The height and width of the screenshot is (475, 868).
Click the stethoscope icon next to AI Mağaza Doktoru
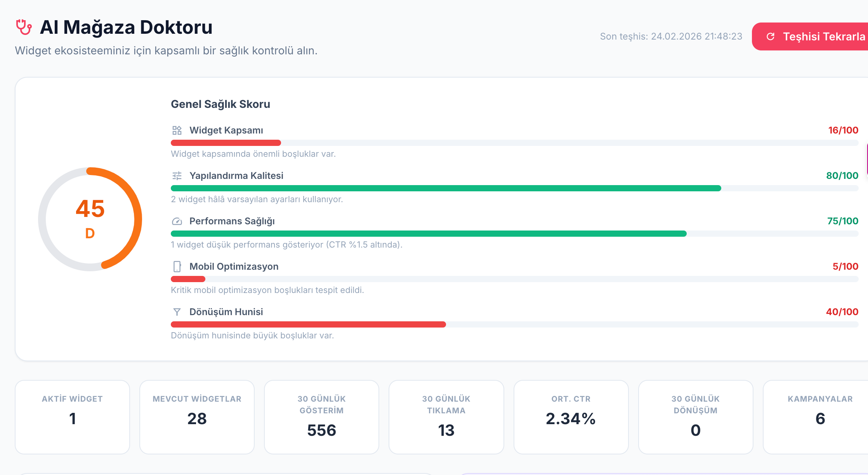tap(24, 27)
